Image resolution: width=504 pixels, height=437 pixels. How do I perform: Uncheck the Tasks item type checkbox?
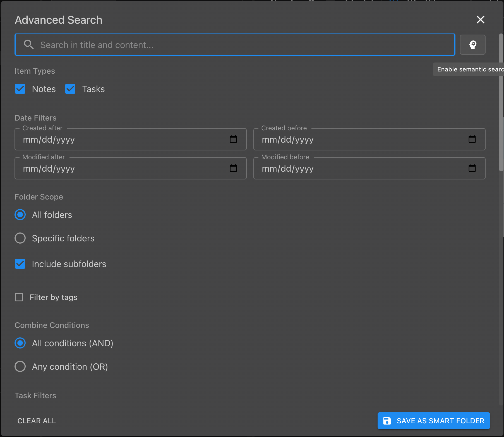[70, 89]
